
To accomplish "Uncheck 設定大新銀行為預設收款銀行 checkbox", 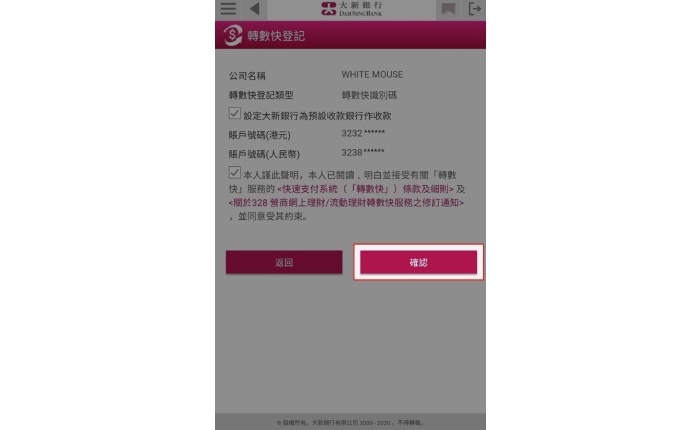I will click(x=234, y=113).
